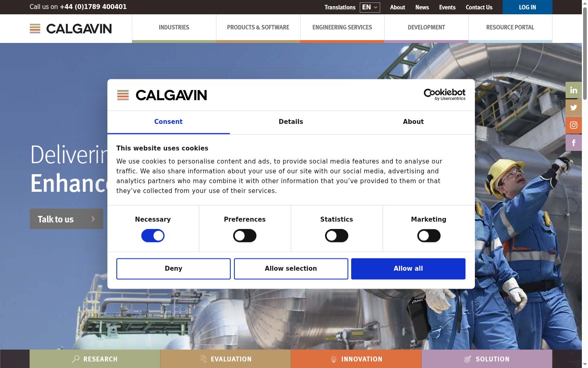Image resolution: width=588 pixels, height=368 pixels.
Task: Enable the Preferences cookie toggle
Action: [x=245, y=236]
